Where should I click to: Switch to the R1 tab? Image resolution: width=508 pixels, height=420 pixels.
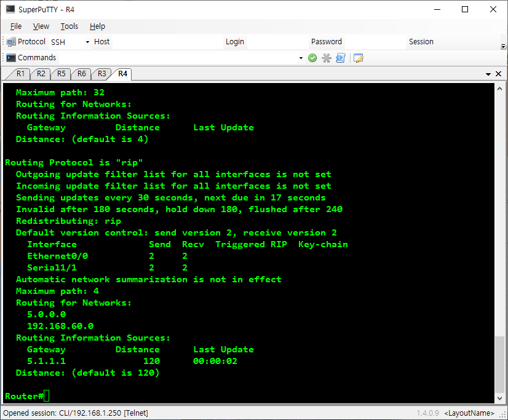[x=20, y=74]
